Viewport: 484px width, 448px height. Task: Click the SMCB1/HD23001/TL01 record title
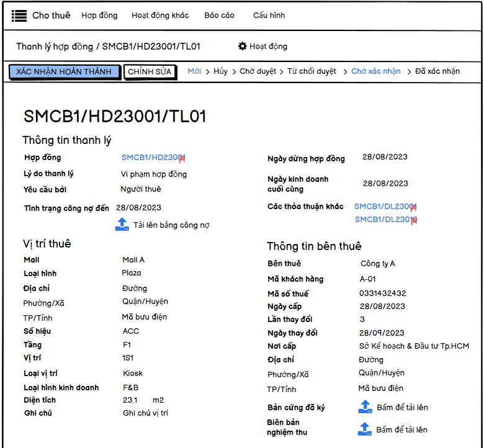tap(115, 117)
